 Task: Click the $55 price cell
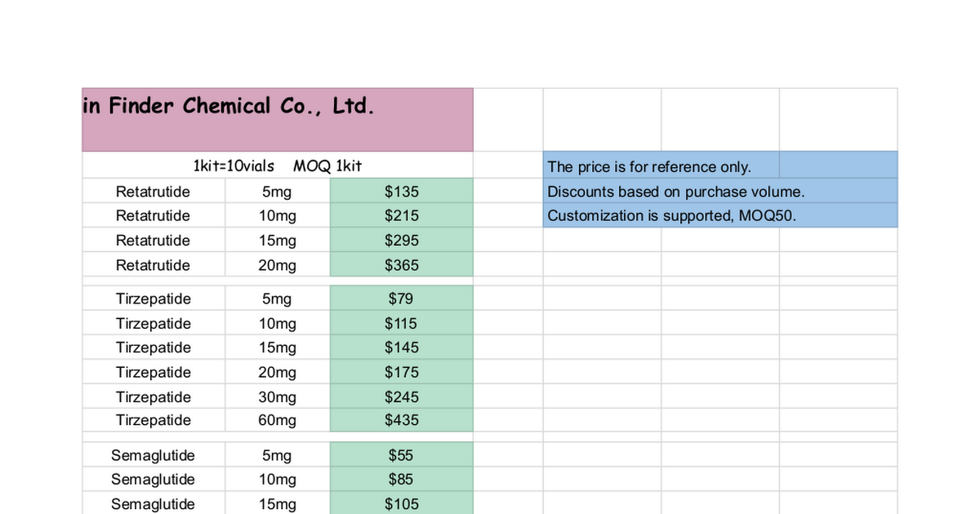coord(402,455)
